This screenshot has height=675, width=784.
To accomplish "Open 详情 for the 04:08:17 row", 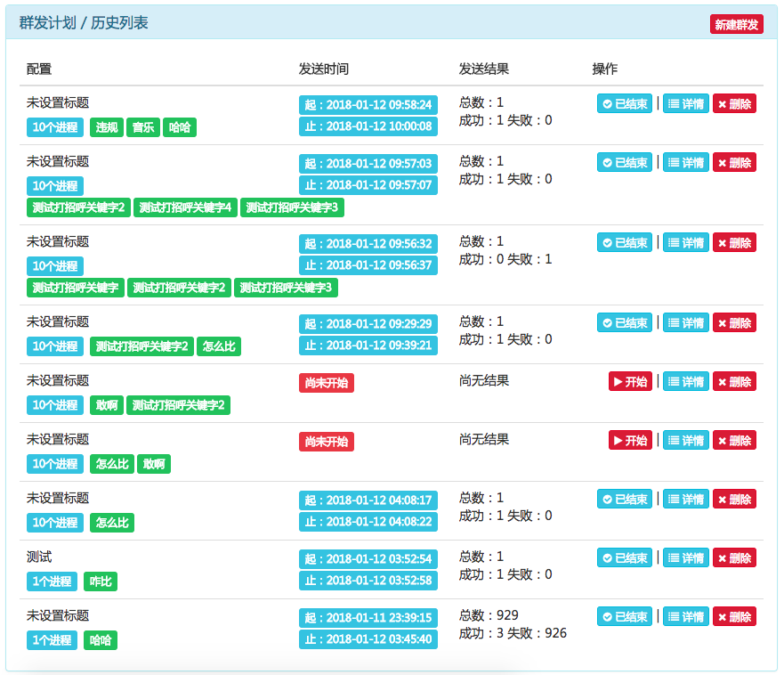I will tap(685, 499).
